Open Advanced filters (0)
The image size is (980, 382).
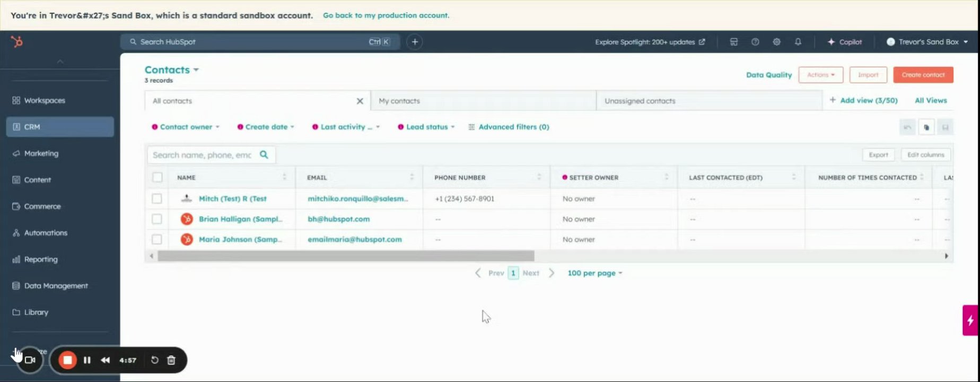pyautogui.click(x=509, y=127)
